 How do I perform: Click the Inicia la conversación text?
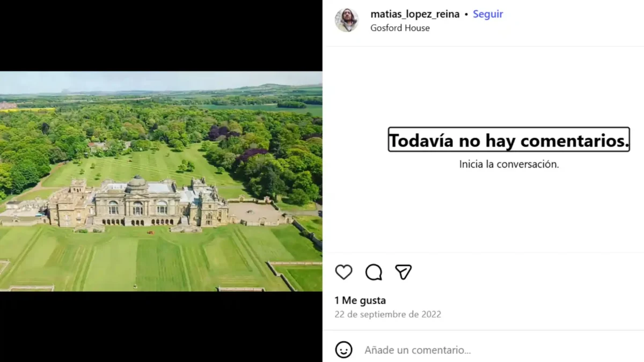click(509, 164)
